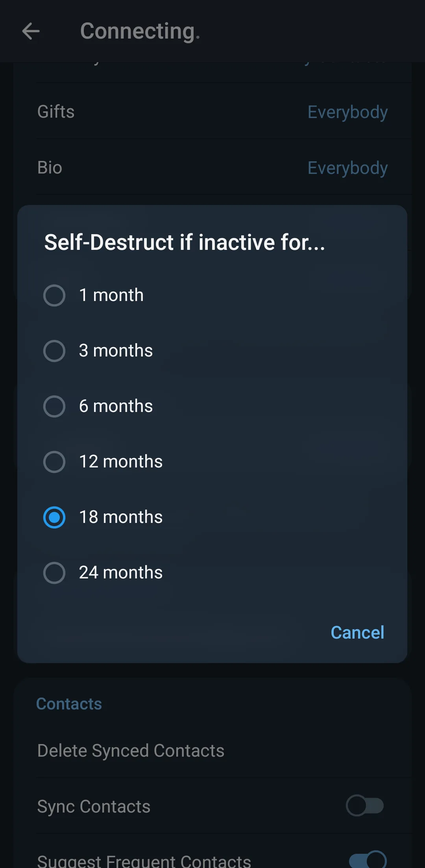Change Gifts 'Everybody' value

pyautogui.click(x=347, y=112)
